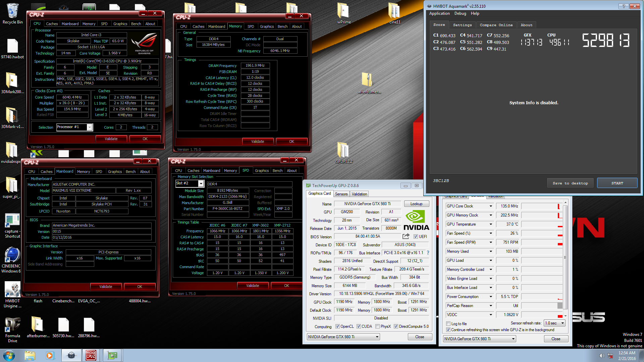Click the GPU-Z sensors scrollbar up arrow
Viewport: 644px width, 362px height.
(x=565, y=202)
